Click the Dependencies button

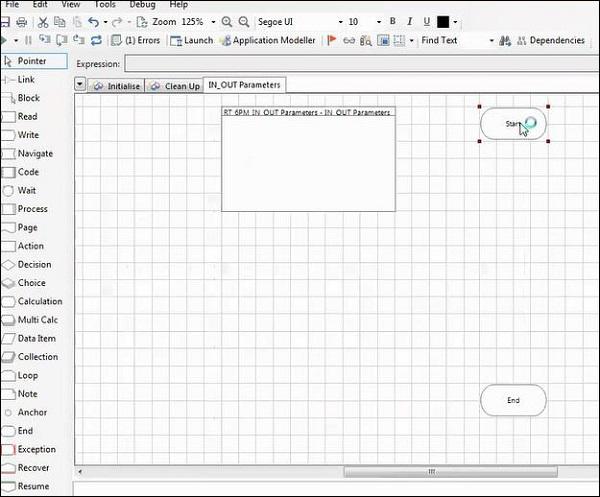point(551,40)
